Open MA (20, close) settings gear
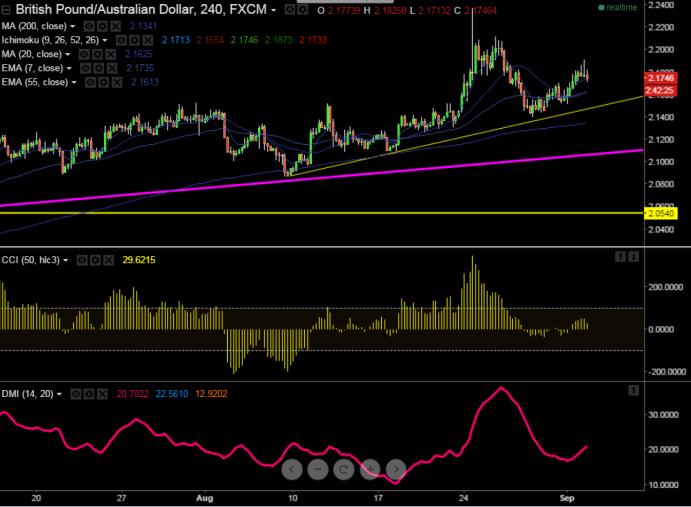This screenshot has width=691, height=507. click(97, 54)
